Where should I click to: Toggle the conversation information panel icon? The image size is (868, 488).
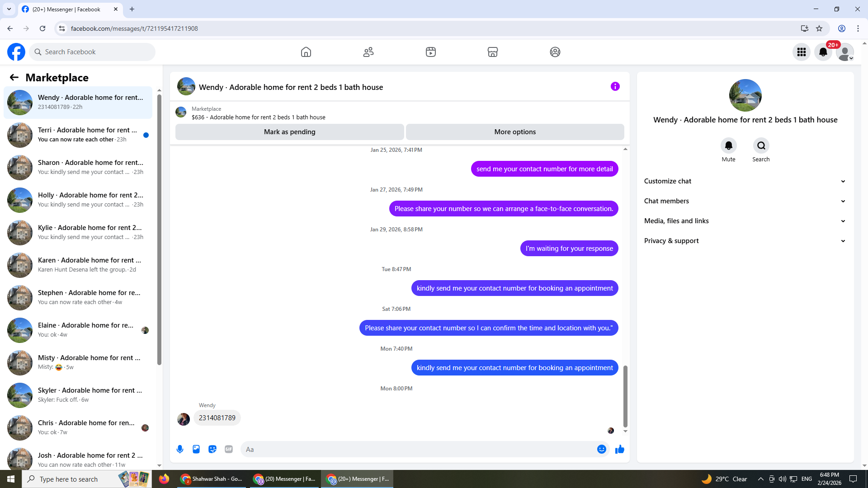pyautogui.click(x=615, y=86)
